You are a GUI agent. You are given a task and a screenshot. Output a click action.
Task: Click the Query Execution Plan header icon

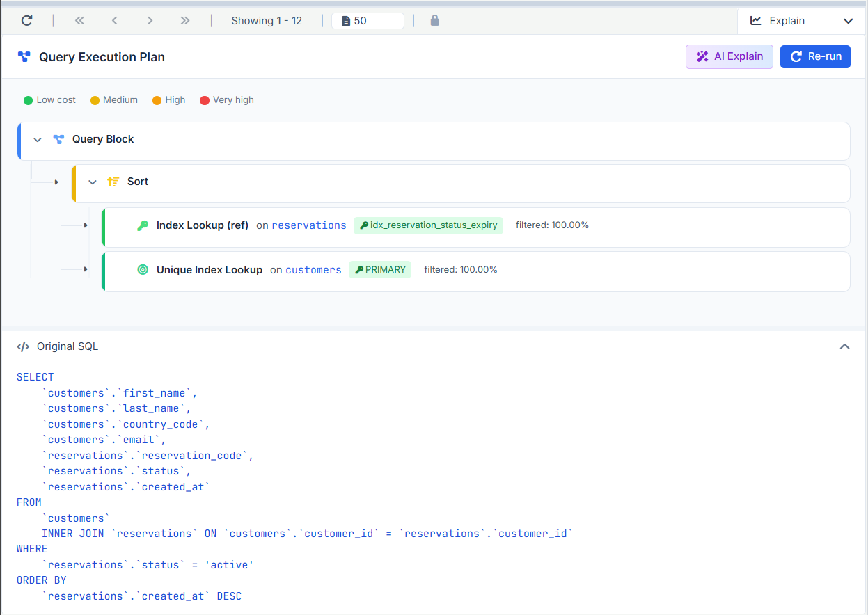[x=24, y=57]
